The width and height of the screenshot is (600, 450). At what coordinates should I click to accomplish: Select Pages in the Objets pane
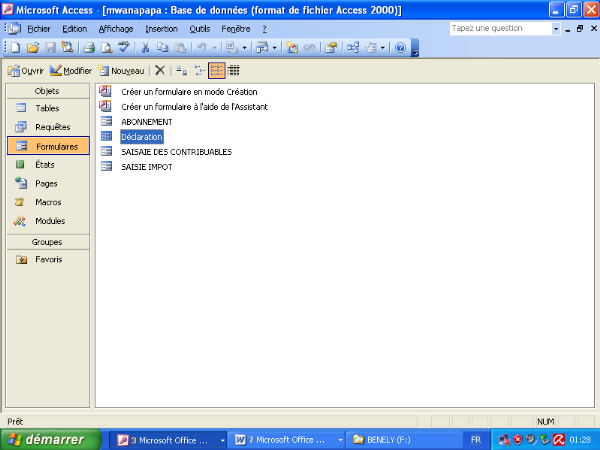click(x=48, y=183)
